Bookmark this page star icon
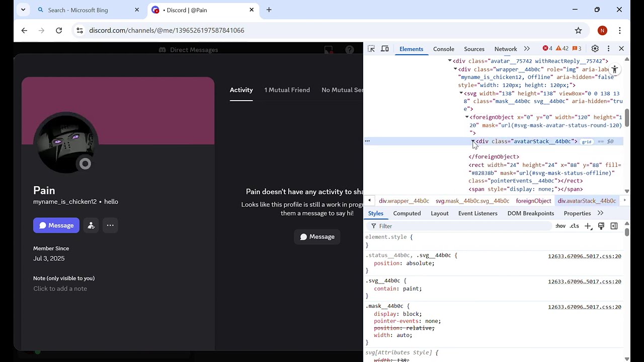 point(579,31)
